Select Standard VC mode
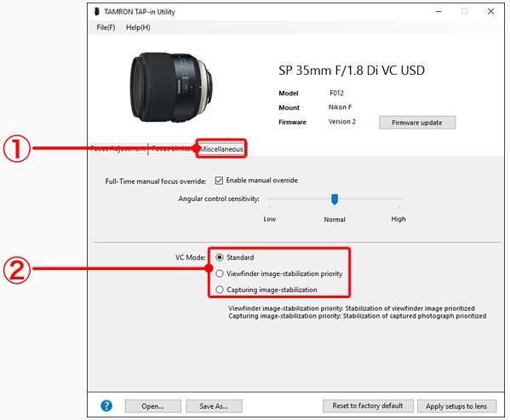Viewport: 510px width, 420px height. [220, 257]
